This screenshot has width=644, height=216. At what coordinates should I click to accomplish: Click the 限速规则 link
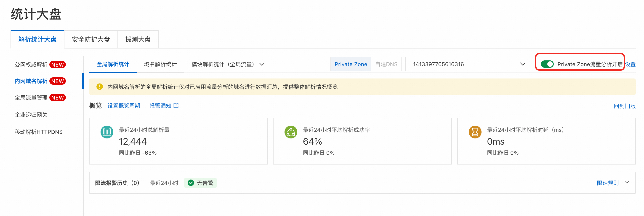(x=607, y=183)
